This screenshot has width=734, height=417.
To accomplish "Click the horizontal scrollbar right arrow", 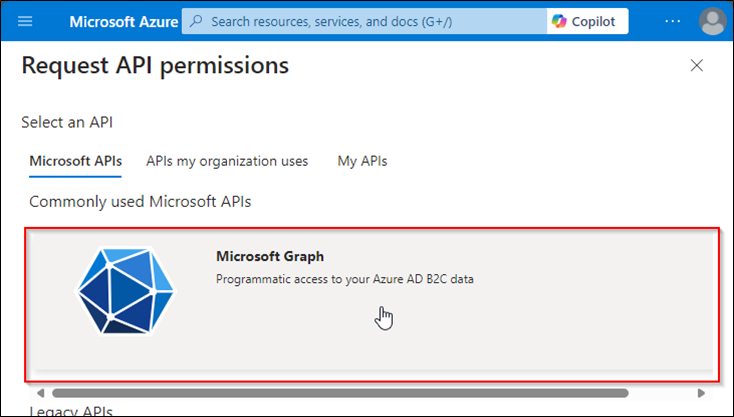I will click(701, 393).
